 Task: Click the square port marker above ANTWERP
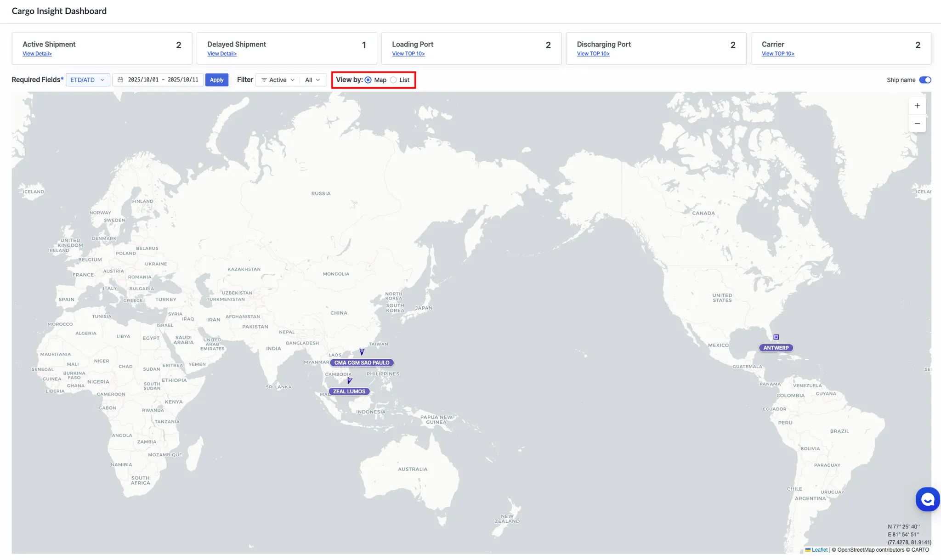[776, 337]
